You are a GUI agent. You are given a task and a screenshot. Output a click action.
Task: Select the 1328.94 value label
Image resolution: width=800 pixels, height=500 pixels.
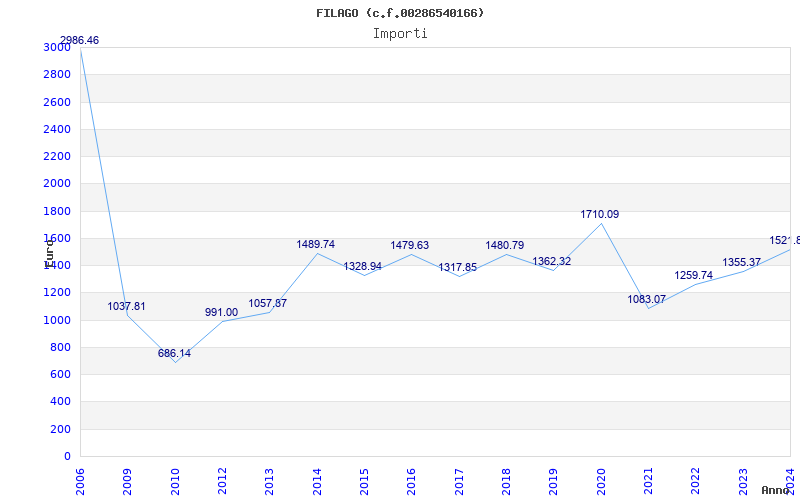coord(363,266)
